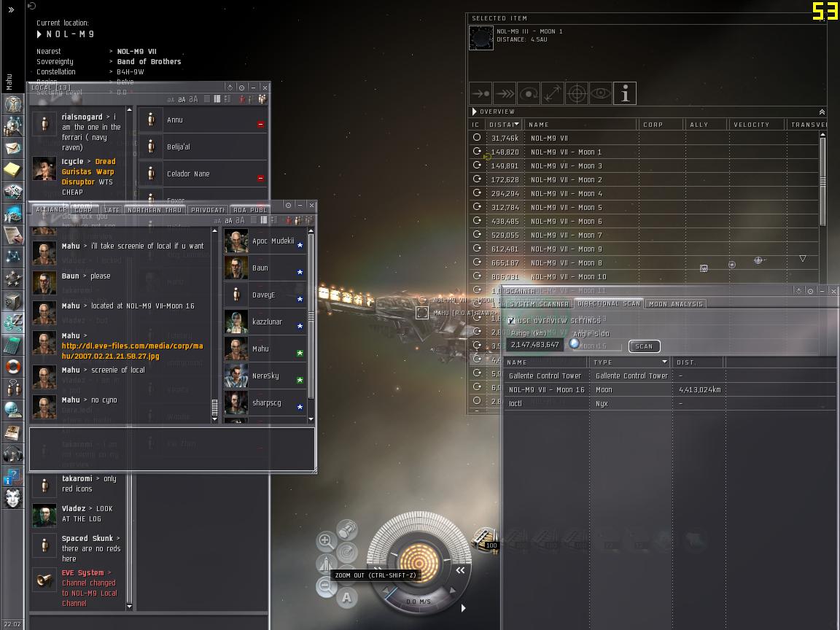
Task: Click the Orbit icon in Selected Item
Action: click(529, 93)
